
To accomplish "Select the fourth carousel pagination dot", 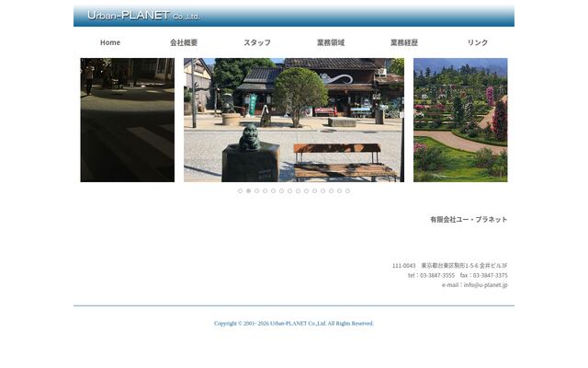I will pos(266,191).
